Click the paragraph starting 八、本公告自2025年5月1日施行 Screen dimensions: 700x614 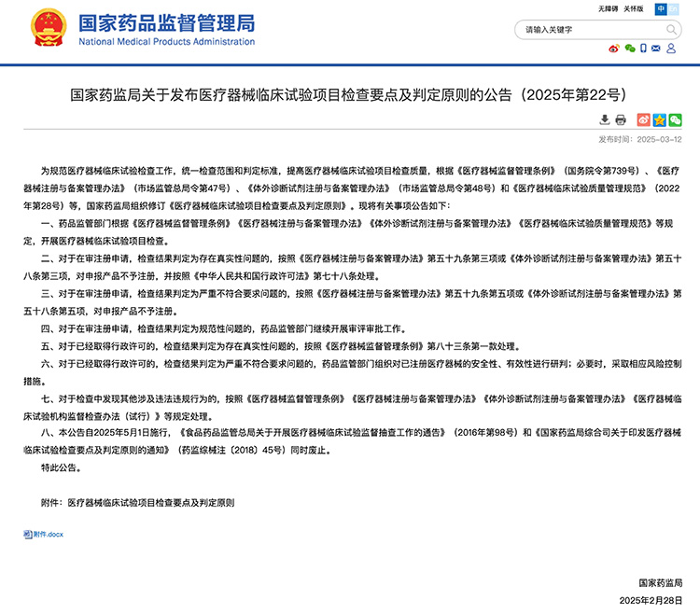pos(353,441)
